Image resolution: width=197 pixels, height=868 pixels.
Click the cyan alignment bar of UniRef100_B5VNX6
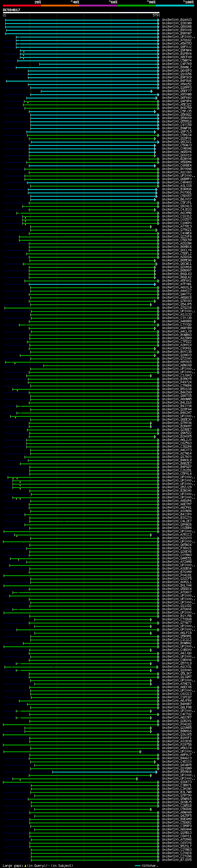pyautogui.click(x=105, y=772)
